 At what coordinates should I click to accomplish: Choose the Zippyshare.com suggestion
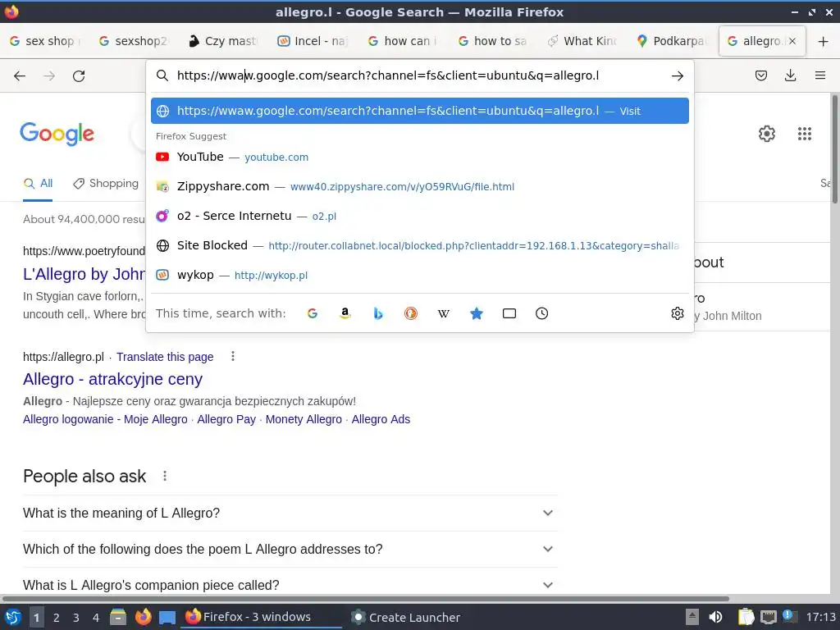point(420,186)
